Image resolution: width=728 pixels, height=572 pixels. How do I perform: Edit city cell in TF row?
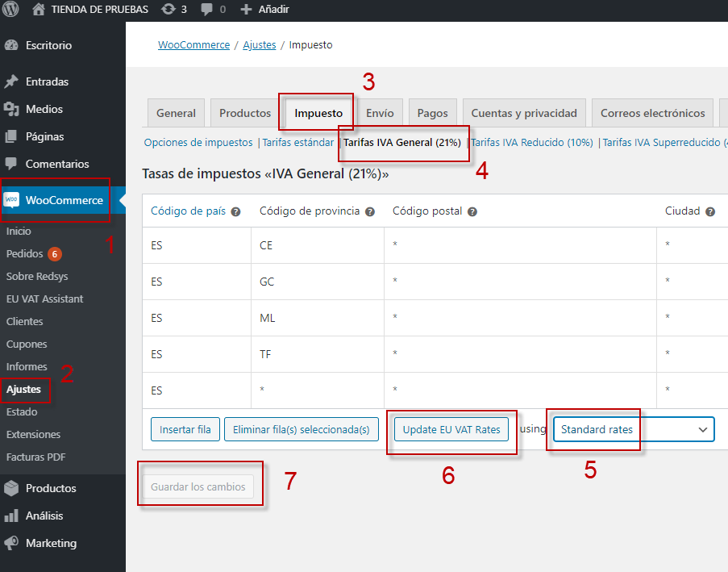click(x=693, y=354)
